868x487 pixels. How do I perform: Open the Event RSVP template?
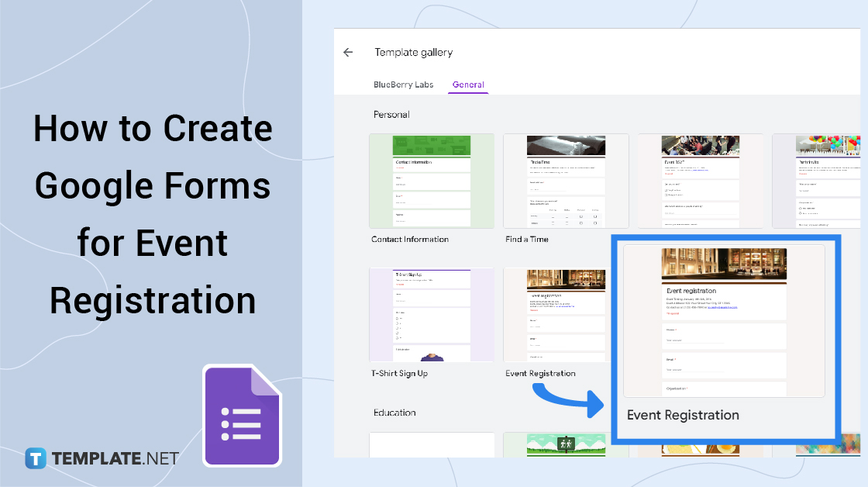point(701,181)
